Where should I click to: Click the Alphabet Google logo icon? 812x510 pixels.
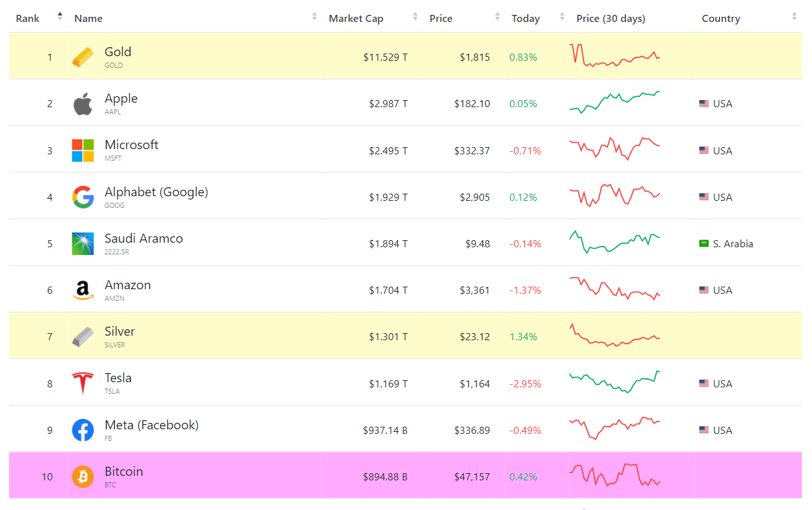83,197
